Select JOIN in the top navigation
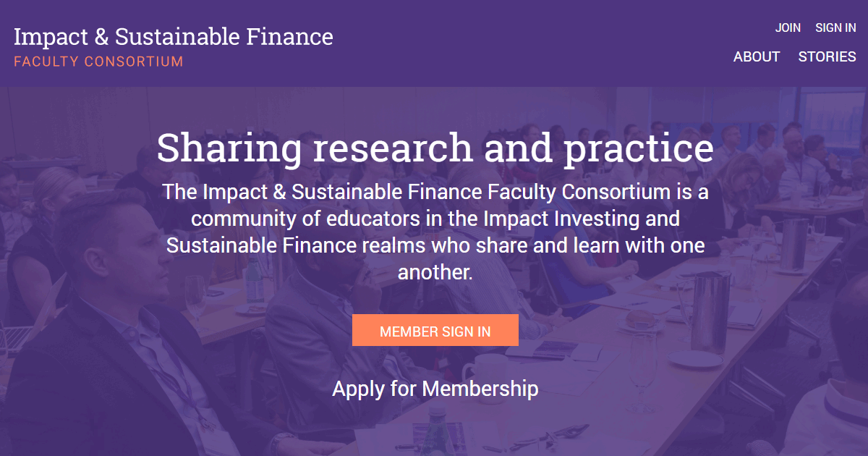Screen dimensions: 868x456 point(788,28)
